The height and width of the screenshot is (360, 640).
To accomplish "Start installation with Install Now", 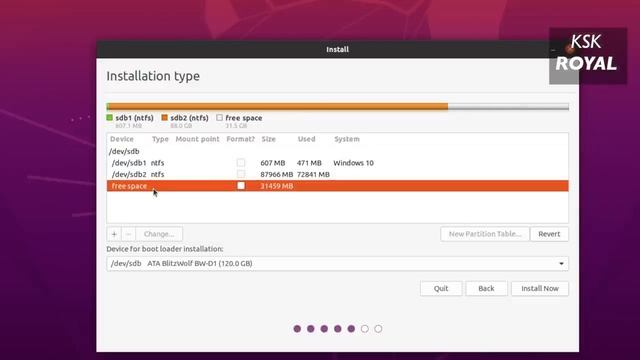I will (540, 288).
